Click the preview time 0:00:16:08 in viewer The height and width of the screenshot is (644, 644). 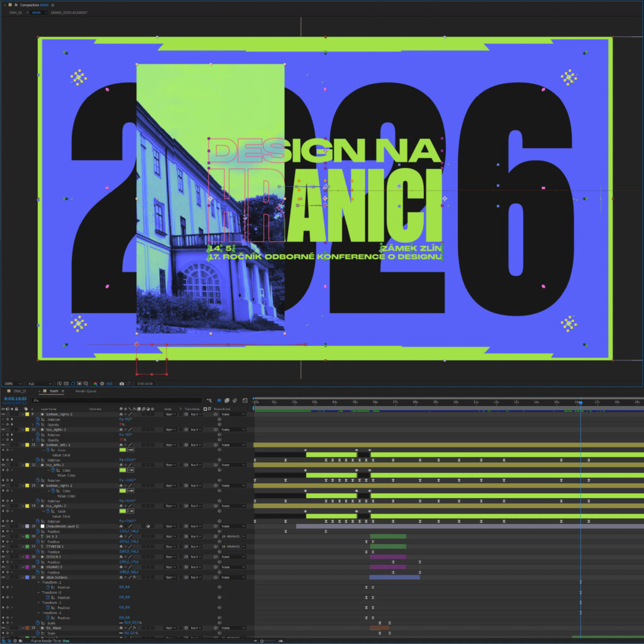click(x=145, y=384)
